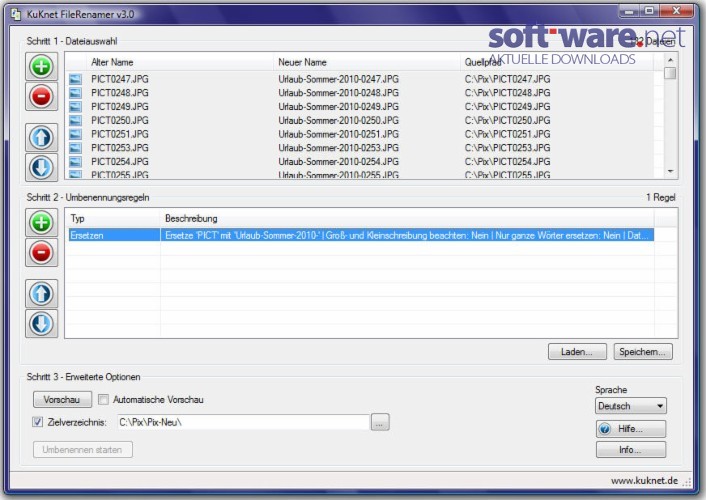Click the Umbenennen starten button
This screenshot has width=706, height=500.
click(x=82, y=450)
